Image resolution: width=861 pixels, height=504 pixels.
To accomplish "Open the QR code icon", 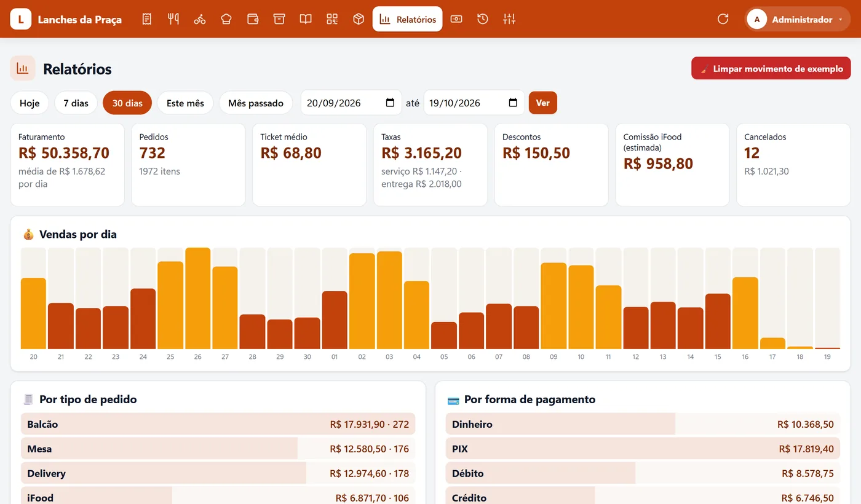I will (332, 19).
